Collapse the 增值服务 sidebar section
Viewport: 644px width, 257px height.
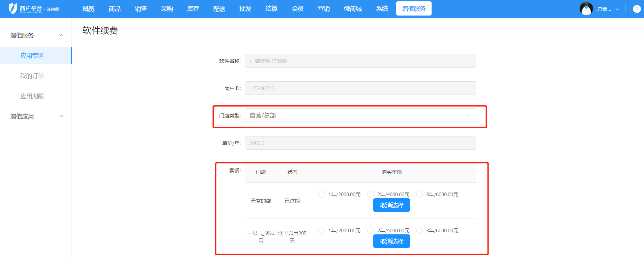(61, 35)
